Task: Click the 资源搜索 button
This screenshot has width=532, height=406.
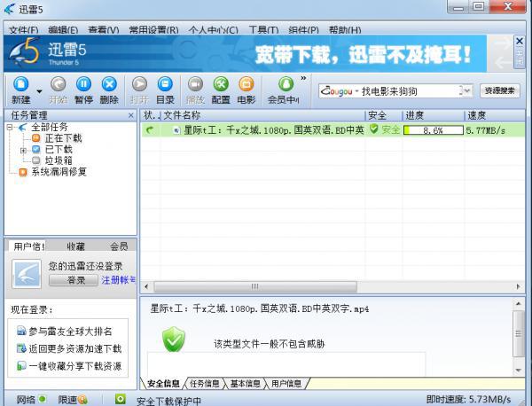Action: 500,91
